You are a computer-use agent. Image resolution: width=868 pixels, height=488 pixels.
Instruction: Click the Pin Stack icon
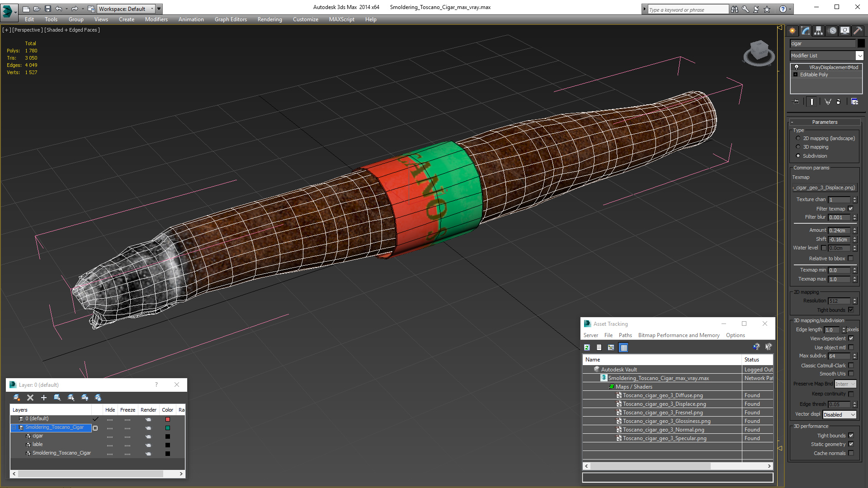[x=796, y=102]
